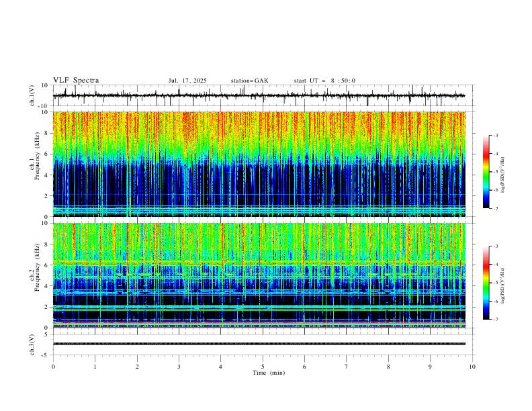The width and height of the screenshot is (532, 411).
Task: Click the upper ch.1 PSD color bar
Action: tap(486, 172)
